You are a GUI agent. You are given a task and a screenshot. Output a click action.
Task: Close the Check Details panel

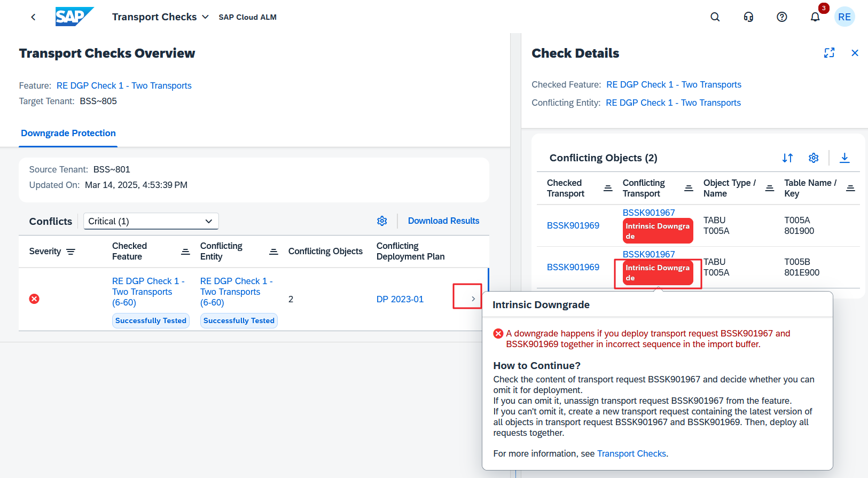tap(855, 53)
